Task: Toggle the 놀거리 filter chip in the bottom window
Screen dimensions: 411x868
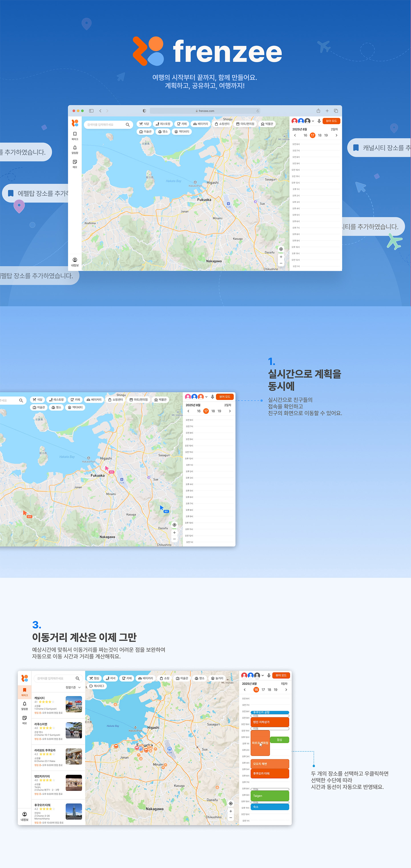Action: point(217,678)
